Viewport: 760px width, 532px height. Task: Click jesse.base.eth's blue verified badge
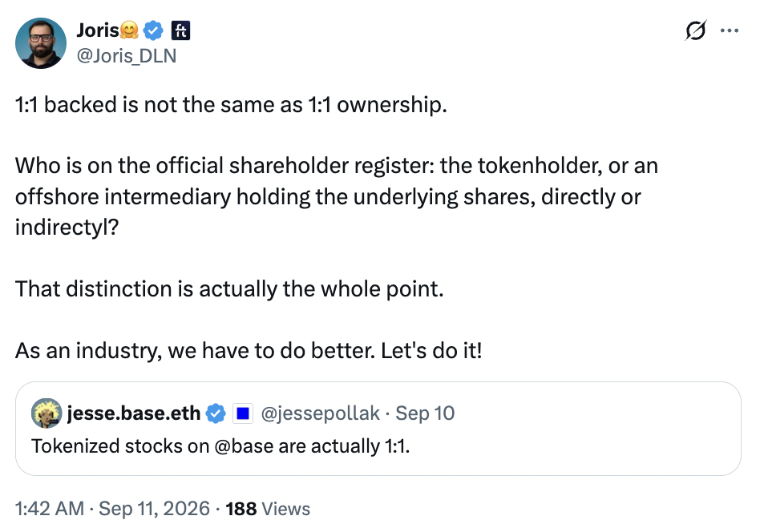tap(216, 413)
